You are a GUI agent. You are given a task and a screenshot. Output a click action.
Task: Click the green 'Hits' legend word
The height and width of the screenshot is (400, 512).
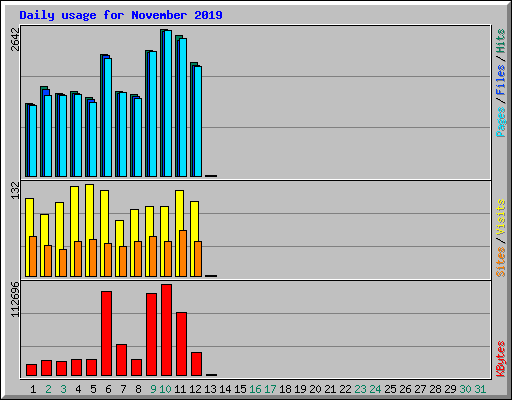500,41
